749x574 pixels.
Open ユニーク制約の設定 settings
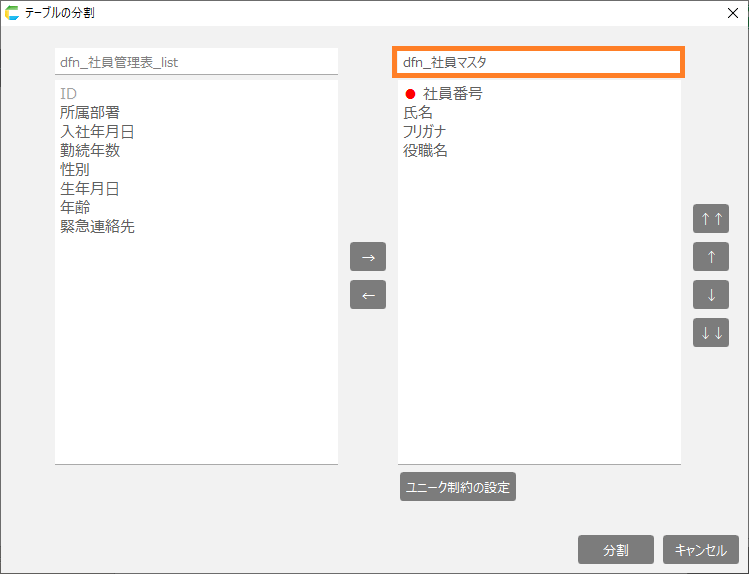(x=457, y=487)
